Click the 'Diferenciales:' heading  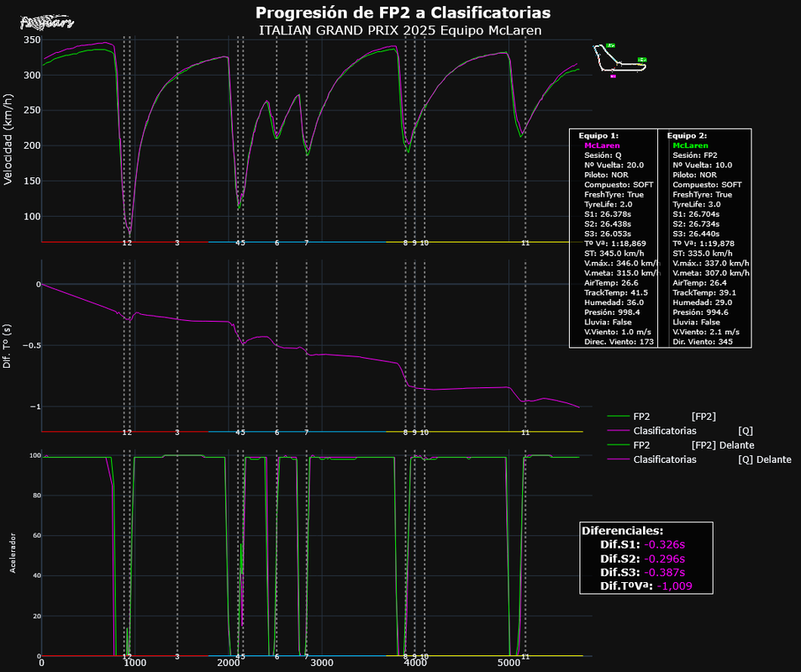click(622, 531)
